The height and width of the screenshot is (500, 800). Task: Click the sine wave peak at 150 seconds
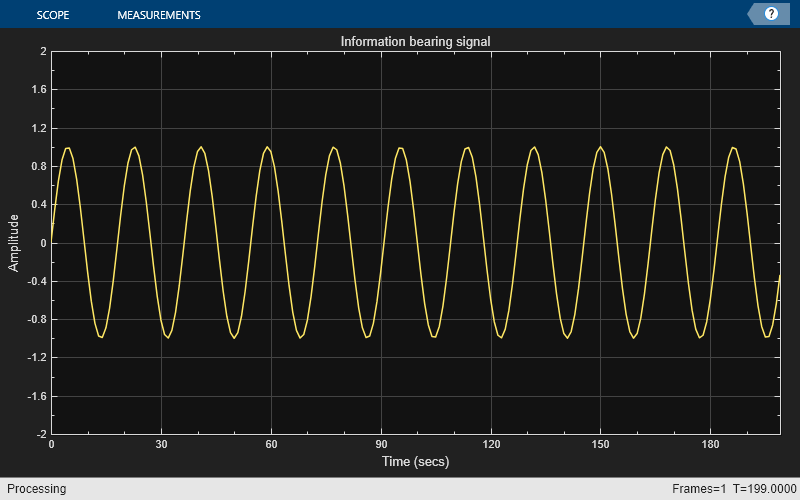coord(601,147)
